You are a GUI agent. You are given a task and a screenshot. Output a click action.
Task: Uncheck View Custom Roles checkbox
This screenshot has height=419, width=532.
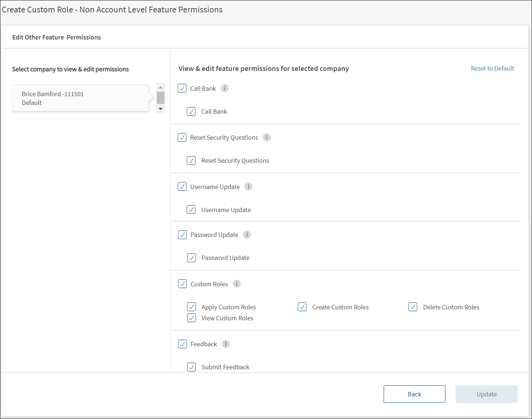click(x=191, y=318)
